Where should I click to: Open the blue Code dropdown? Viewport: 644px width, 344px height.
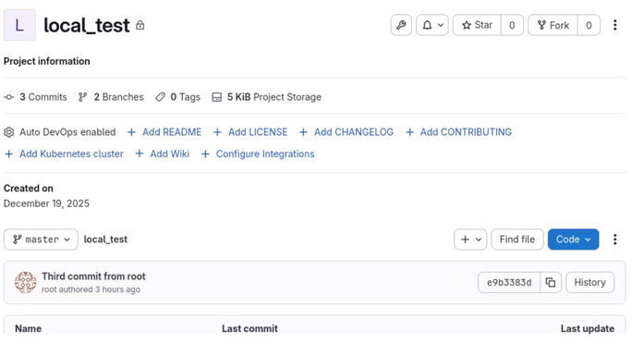[573, 240]
